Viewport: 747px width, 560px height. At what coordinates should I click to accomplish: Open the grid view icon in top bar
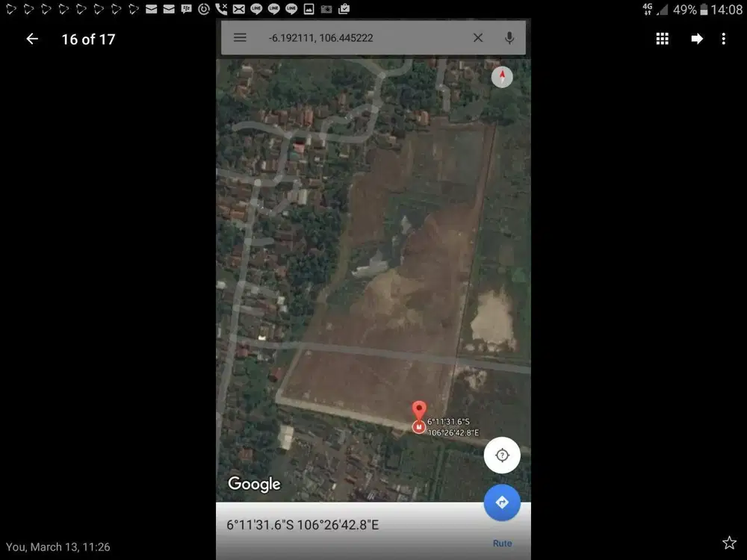click(x=662, y=39)
